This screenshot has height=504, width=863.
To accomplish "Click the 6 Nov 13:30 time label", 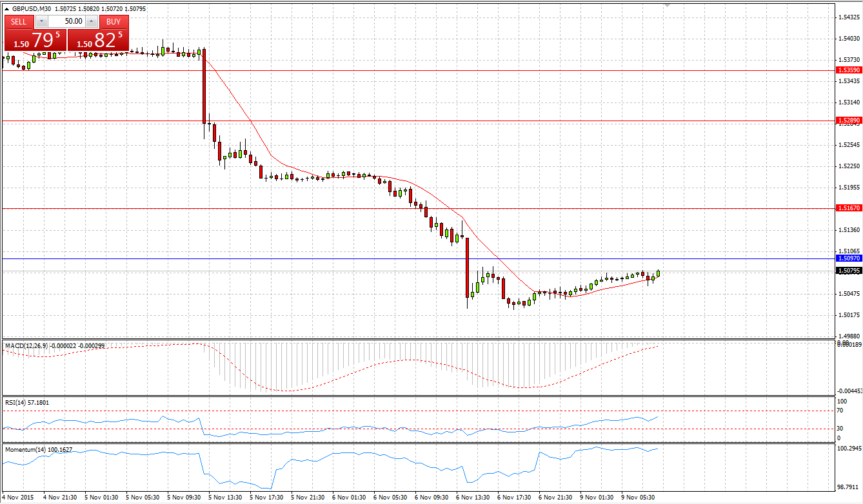I will [472, 498].
